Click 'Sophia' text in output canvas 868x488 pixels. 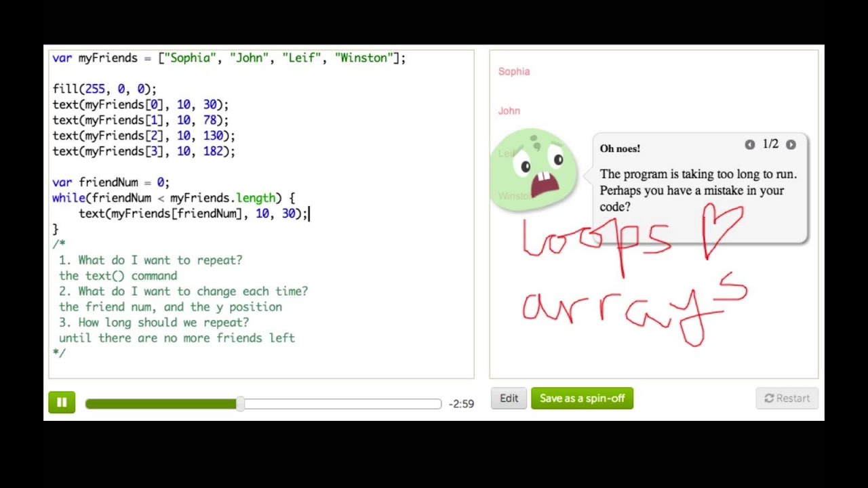coord(514,71)
